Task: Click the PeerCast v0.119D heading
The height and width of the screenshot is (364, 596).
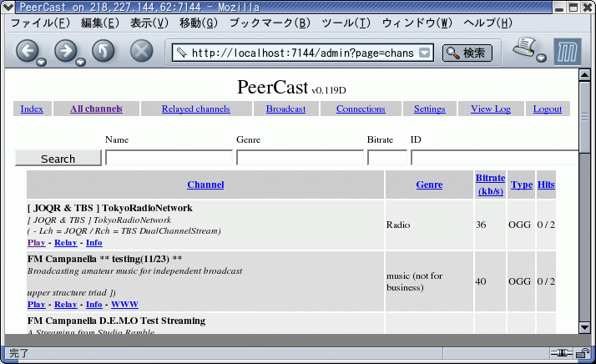Action: pos(291,88)
